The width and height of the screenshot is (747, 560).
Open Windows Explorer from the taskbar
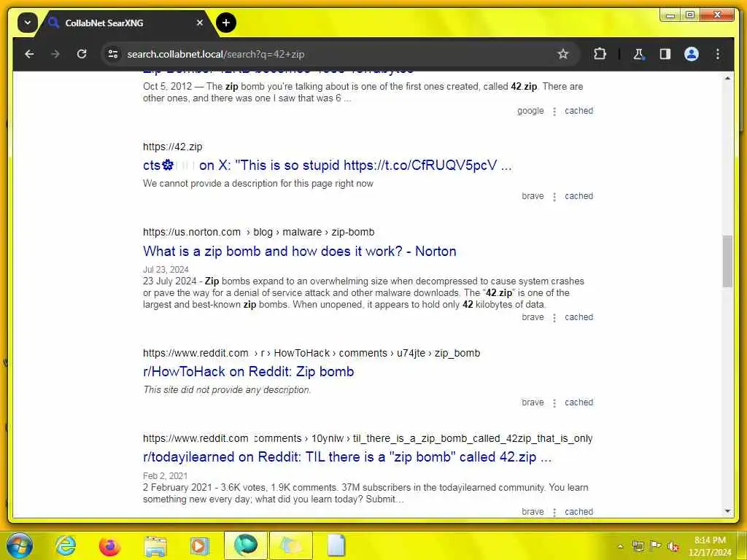coord(155,546)
